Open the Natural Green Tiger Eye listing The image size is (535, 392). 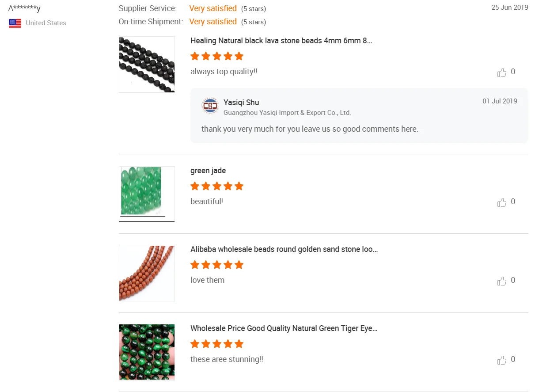[284, 328]
